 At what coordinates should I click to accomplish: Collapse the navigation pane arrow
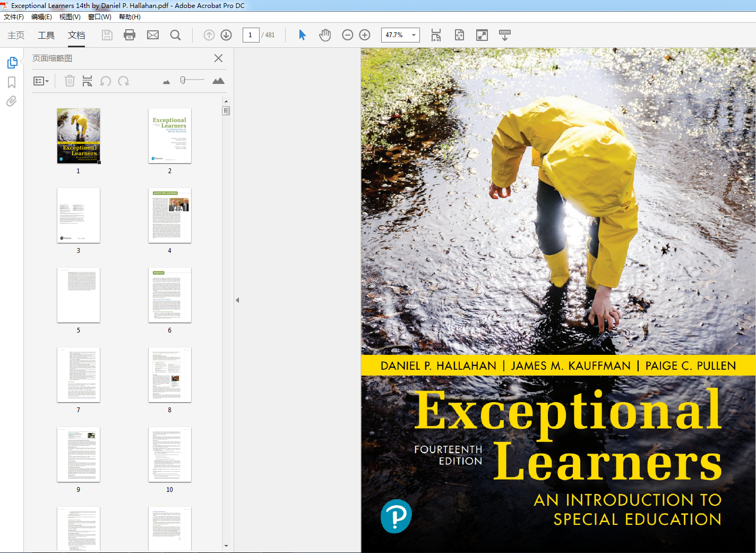(237, 300)
